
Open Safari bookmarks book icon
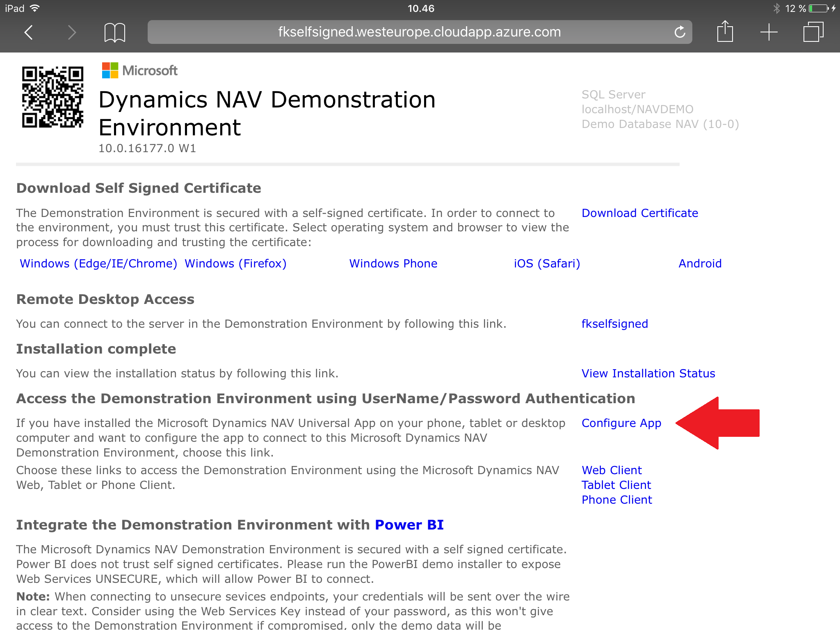tap(114, 32)
